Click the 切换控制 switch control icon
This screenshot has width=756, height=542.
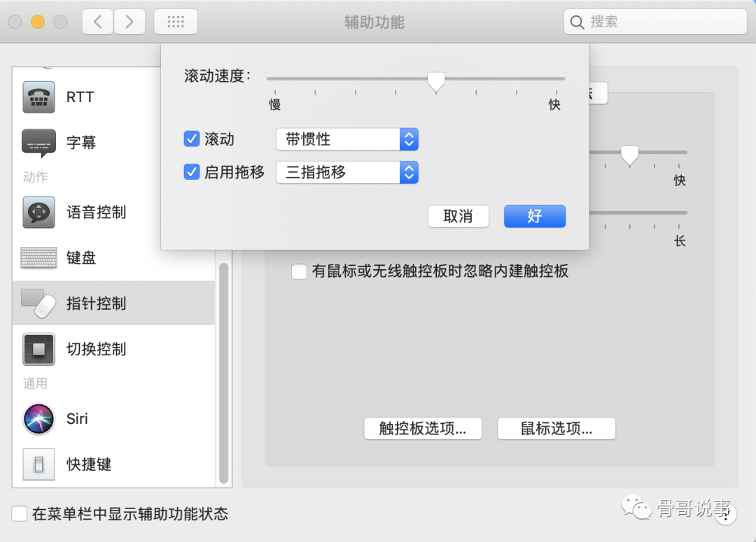[x=38, y=349]
